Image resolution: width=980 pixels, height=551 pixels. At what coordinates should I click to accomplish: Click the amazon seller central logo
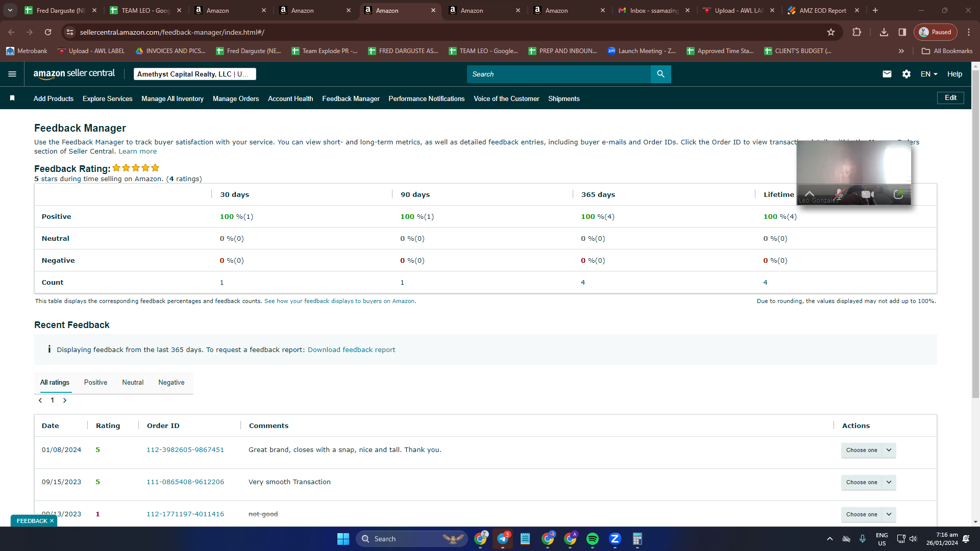[x=75, y=74]
